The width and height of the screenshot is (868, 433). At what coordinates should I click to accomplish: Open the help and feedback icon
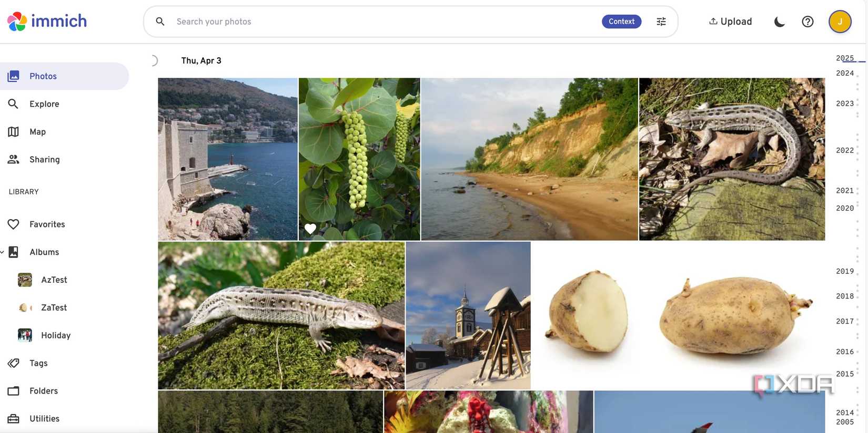[x=808, y=22]
